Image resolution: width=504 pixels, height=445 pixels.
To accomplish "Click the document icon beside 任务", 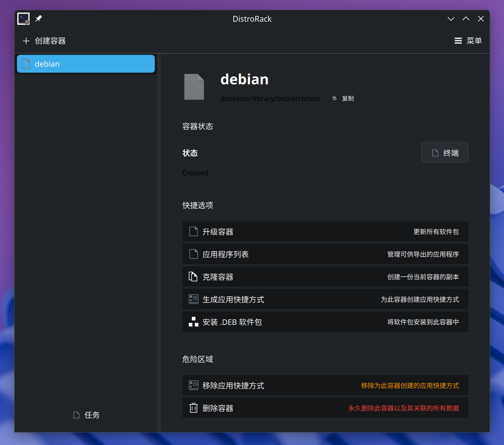I will click(76, 415).
